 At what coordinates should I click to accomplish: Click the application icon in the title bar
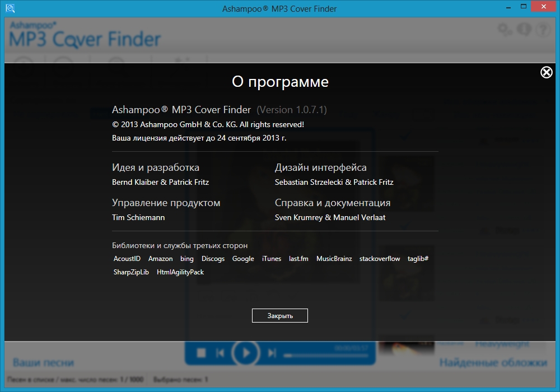coord(10,8)
